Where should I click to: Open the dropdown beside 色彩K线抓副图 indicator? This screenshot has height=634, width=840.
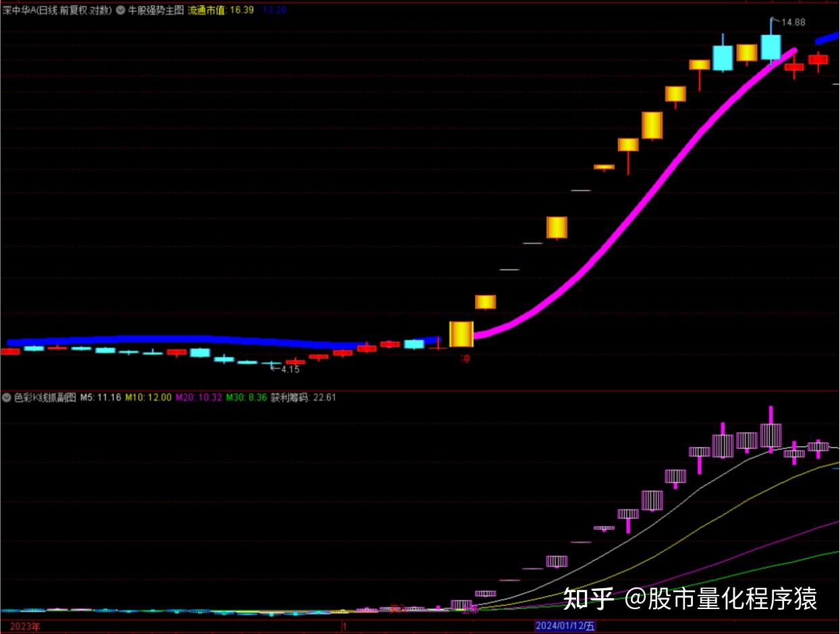point(6,398)
